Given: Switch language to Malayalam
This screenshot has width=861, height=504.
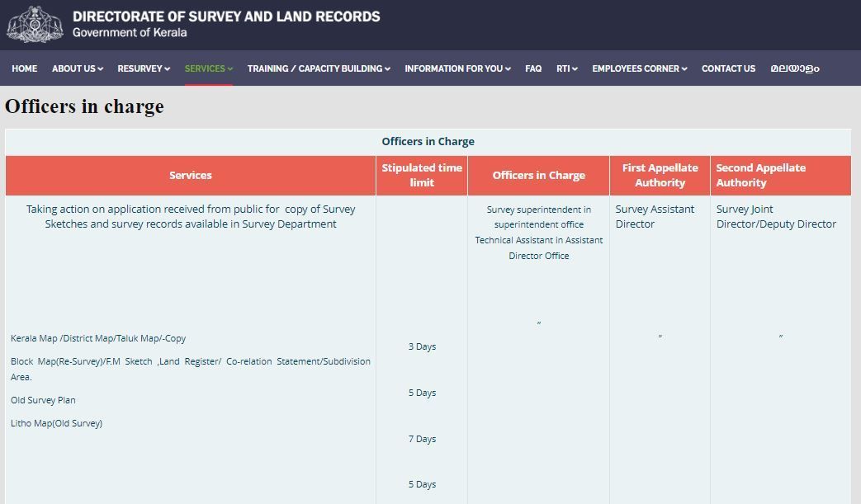Looking at the screenshot, I should point(795,68).
